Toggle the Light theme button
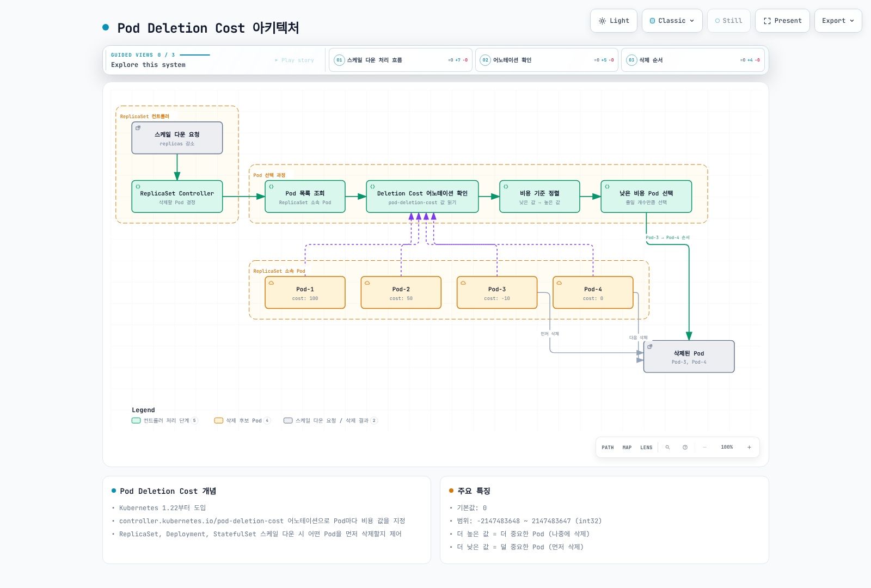Viewport: 871px width, 588px height. click(614, 21)
